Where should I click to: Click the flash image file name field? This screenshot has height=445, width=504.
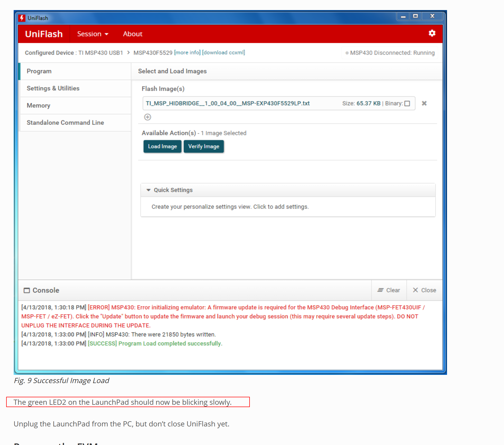coord(279,103)
